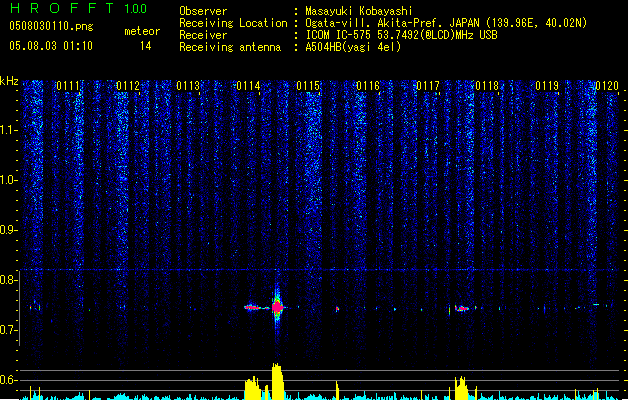Click the 0.7 kHz axis tick label
629x400 pixels.
[x=9, y=330]
